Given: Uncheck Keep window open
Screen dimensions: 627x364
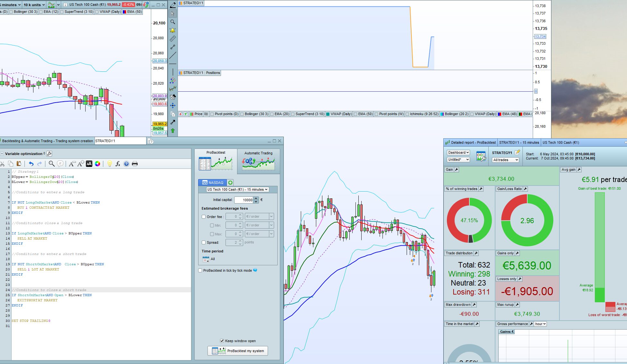Looking at the screenshot, I should click(x=222, y=341).
